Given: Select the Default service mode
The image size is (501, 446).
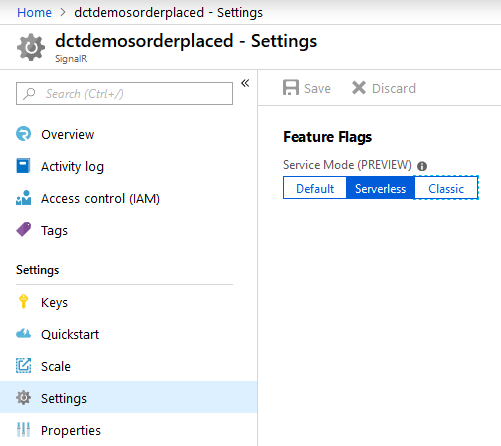Looking at the screenshot, I should pyautogui.click(x=315, y=188).
